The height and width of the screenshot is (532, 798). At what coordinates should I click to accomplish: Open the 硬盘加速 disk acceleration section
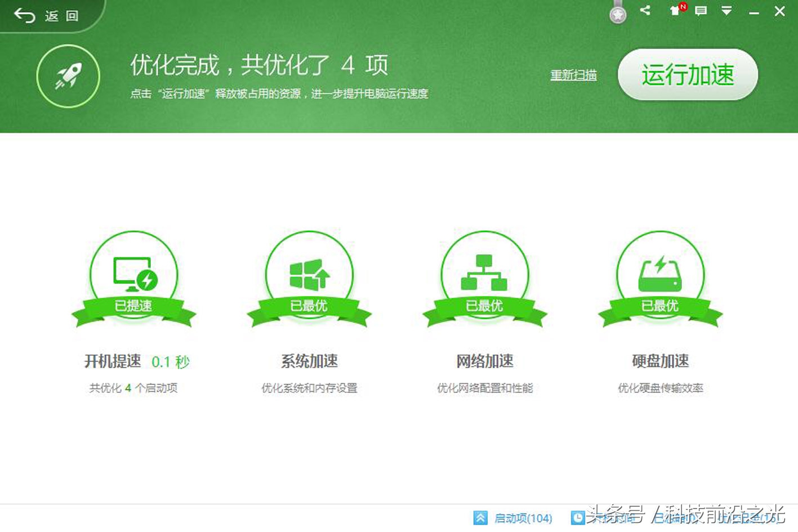[660, 274]
